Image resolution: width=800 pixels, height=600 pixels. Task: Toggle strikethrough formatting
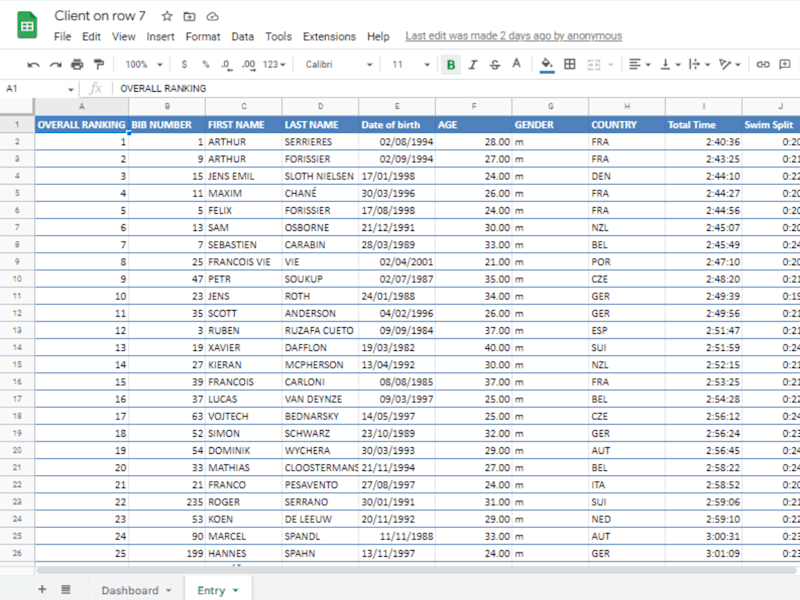pos(495,64)
